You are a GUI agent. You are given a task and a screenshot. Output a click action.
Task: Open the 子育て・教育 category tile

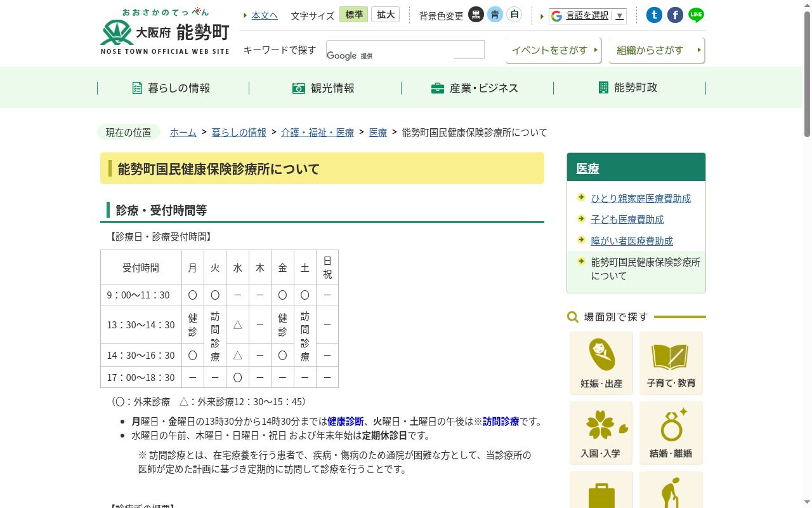pyautogui.click(x=671, y=363)
